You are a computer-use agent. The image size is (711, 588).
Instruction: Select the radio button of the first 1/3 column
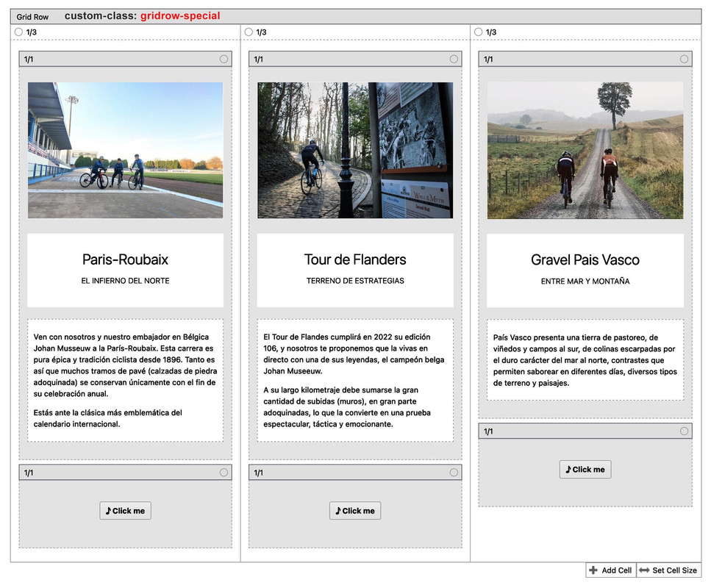coord(18,32)
